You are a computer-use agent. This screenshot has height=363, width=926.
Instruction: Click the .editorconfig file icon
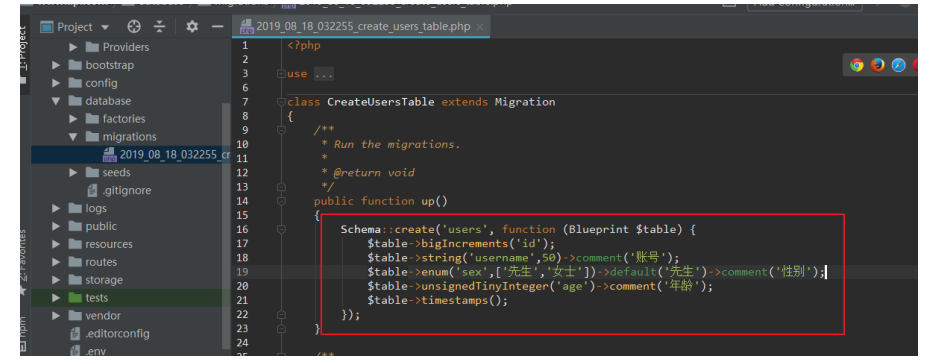coord(75,333)
